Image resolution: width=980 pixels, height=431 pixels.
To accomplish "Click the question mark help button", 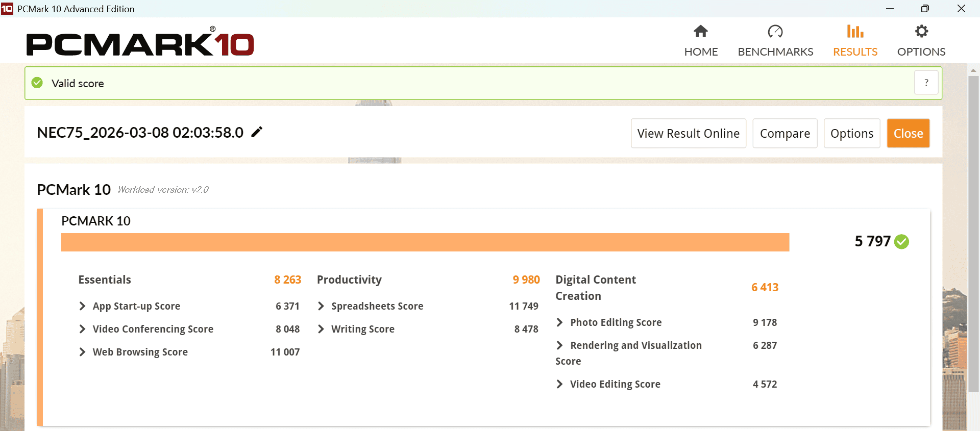I will pyautogui.click(x=926, y=83).
